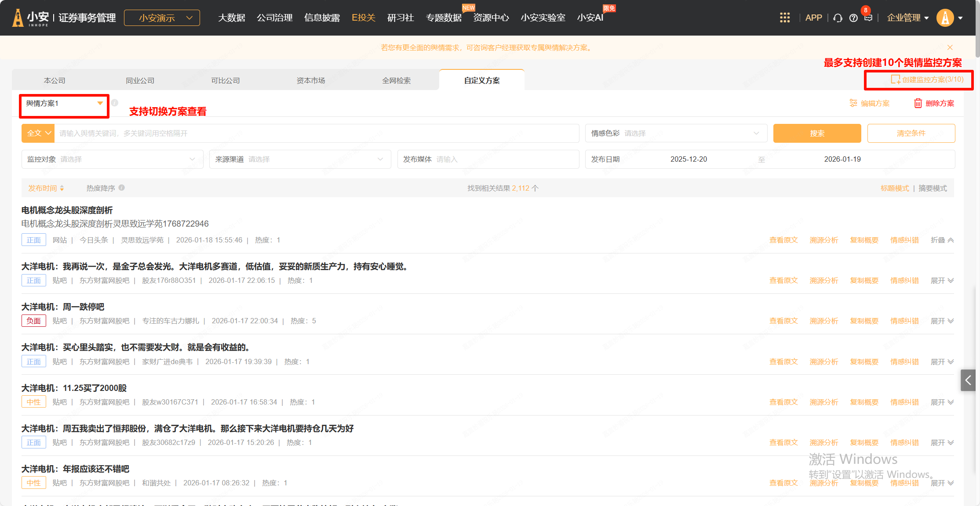The width and height of the screenshot is (980, 506).
Task: Switch to 标题模式 view
Action: click(894, 188)
